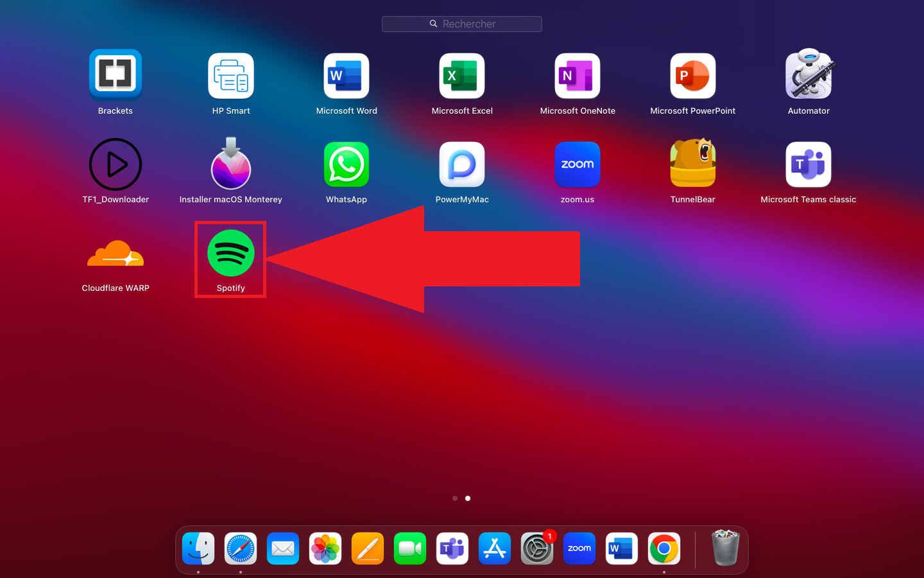
Task: Open Microsoft Teams in the Dock
Action: (452, 549)
